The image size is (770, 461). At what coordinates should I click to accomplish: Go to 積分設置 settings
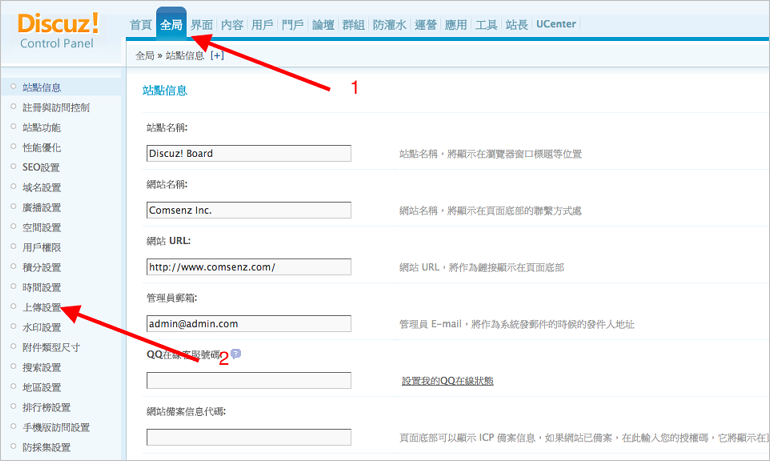click(42, 268)
